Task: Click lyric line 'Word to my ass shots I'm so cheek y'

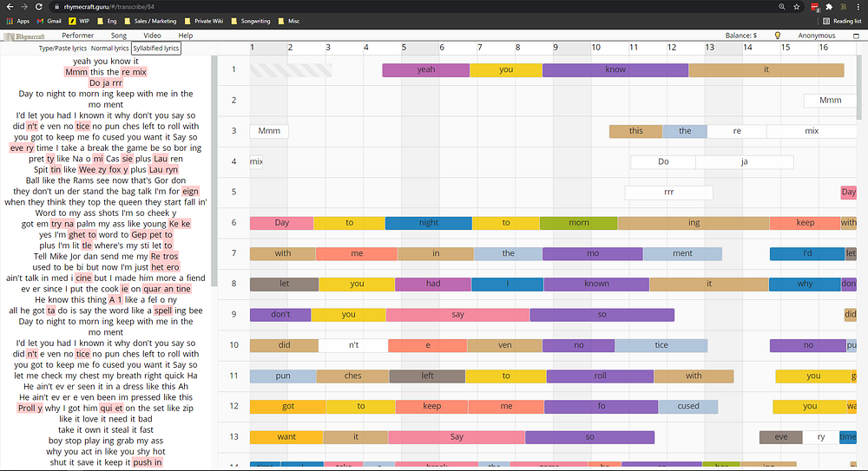Action: pyautogui.click(x=106, y=213)
